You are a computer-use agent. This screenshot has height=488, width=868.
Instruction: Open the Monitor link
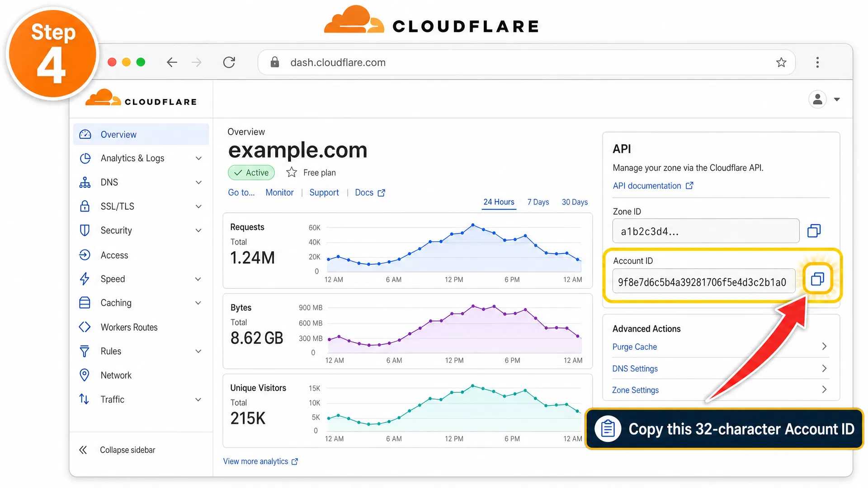click(x=279, y=192)
